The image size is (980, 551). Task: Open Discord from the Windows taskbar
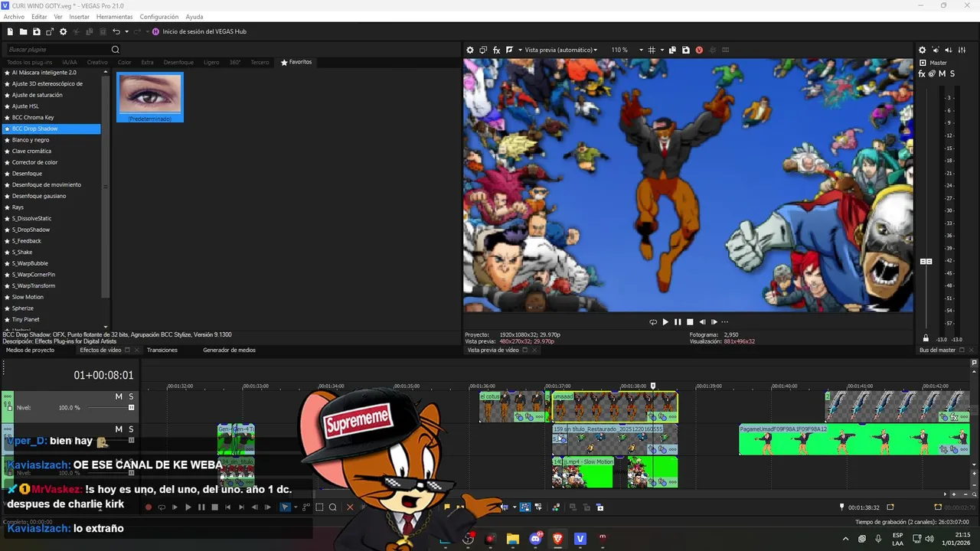tap(536, 539)
